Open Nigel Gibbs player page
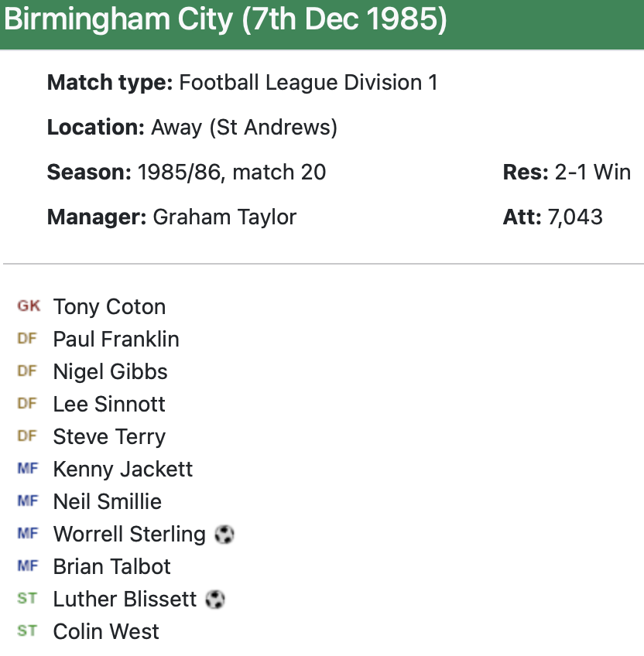 [110, 371]
